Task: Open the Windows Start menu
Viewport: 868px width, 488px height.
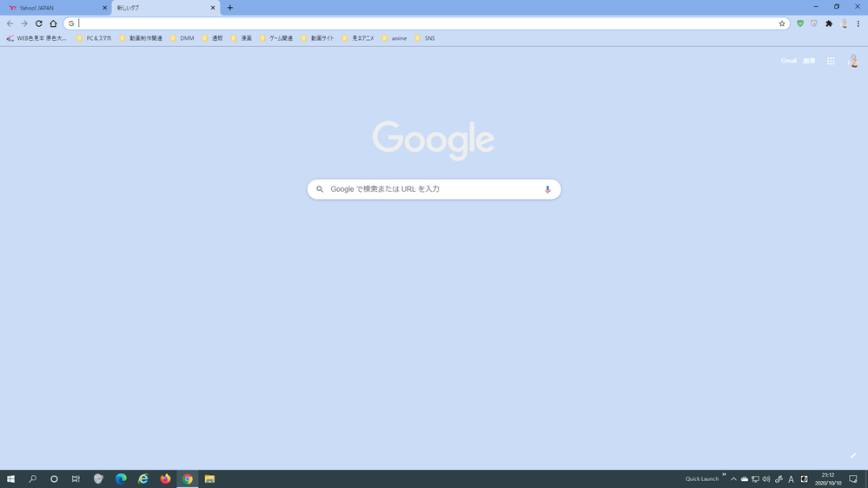Action: tap(10, 478)
